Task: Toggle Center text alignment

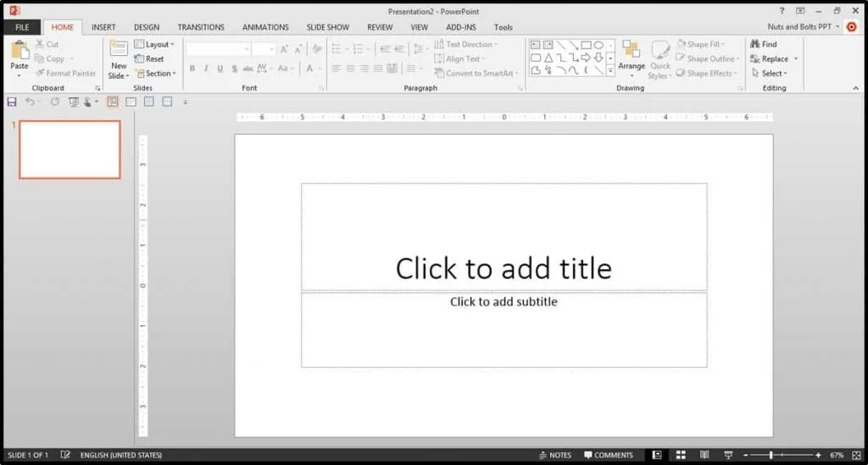Action: (350, 69)
